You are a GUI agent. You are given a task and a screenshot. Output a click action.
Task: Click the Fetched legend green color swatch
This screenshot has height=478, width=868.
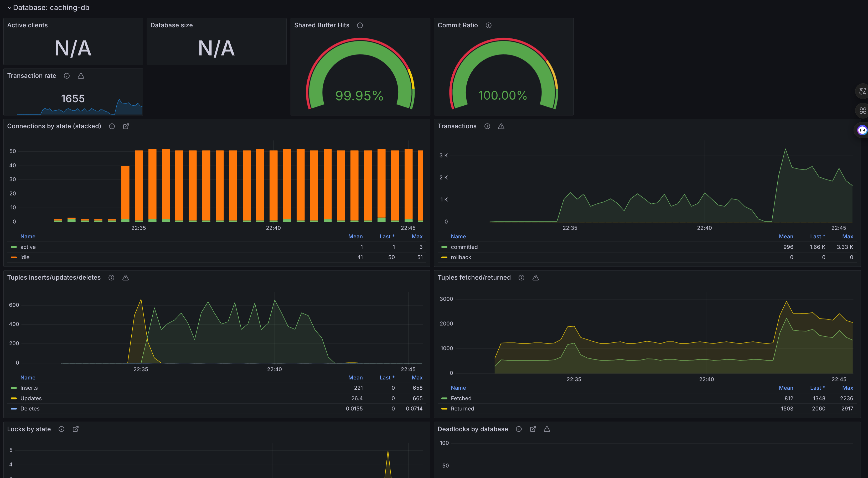(444, 398)
